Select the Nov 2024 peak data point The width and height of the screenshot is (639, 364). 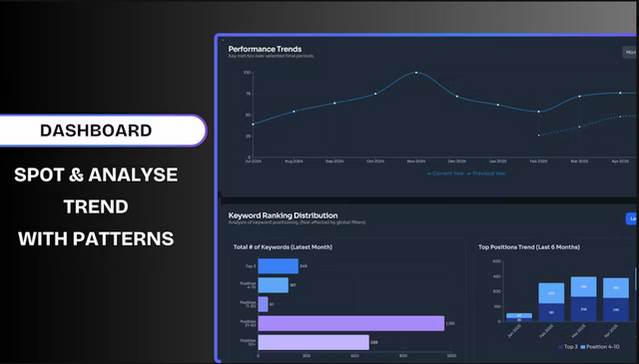416,73
